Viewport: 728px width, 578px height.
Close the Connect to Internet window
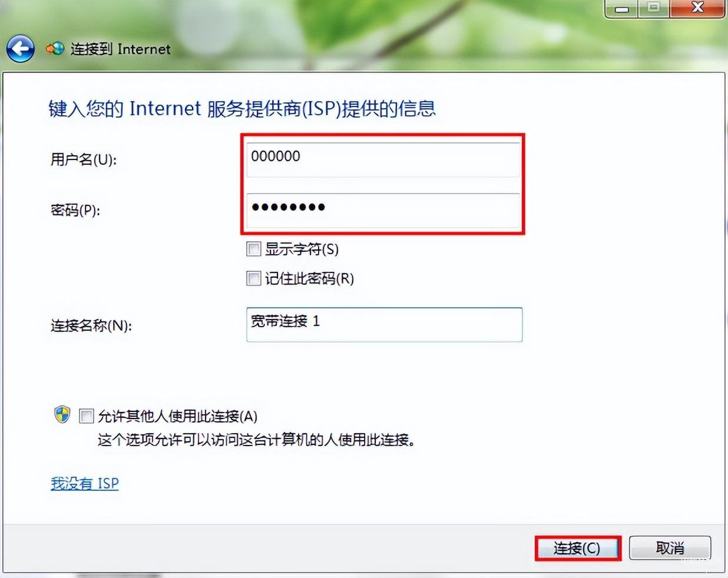(x=697, y=8)
